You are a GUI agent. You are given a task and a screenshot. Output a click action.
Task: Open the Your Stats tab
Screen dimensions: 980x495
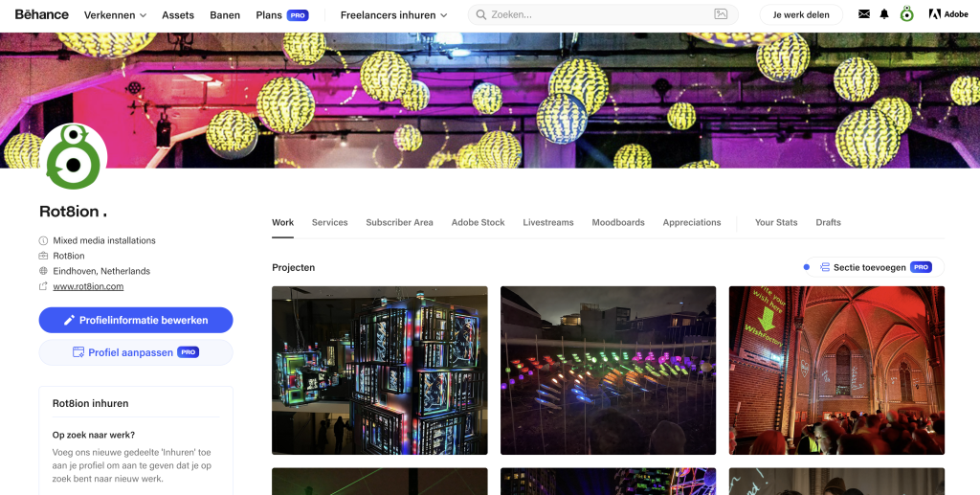click(775, 222)
